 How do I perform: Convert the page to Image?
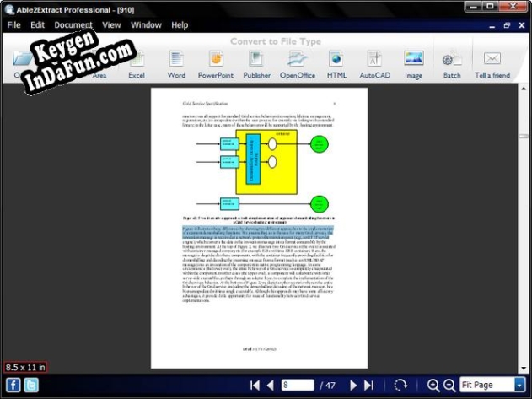tap(414, 65)
